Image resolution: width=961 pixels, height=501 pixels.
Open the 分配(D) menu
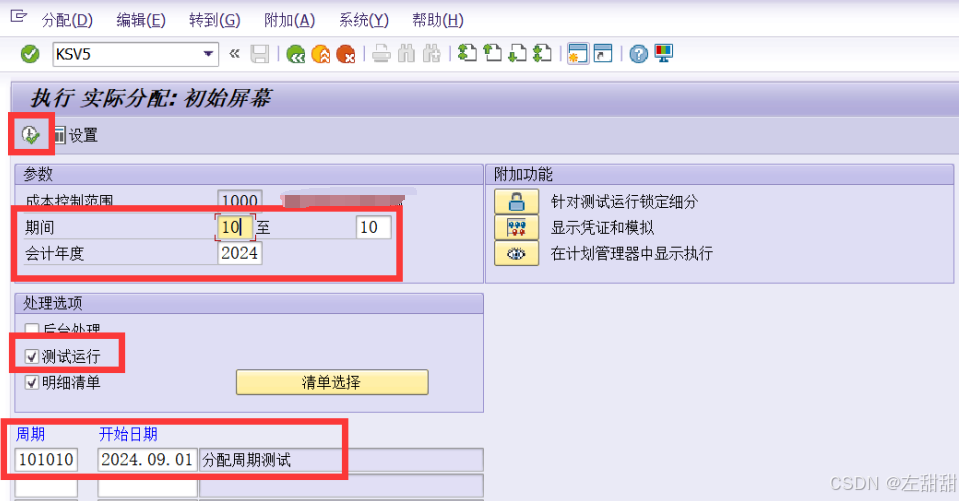click(x=67, y=20)
